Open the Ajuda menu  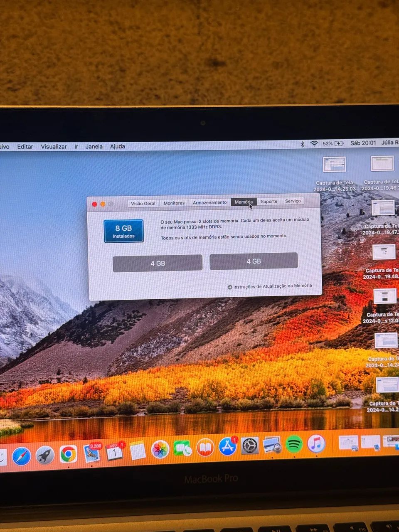[x=118, y=146]
